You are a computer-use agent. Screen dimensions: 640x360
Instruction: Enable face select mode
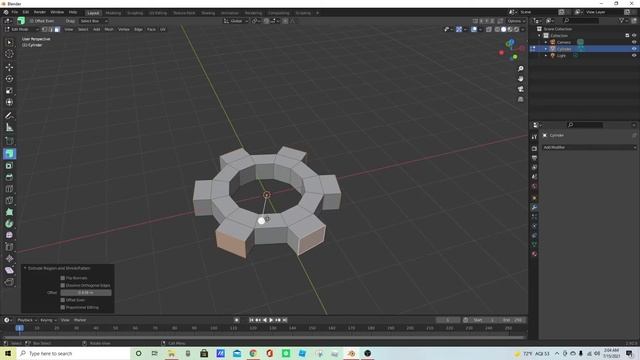coord(57,29)
